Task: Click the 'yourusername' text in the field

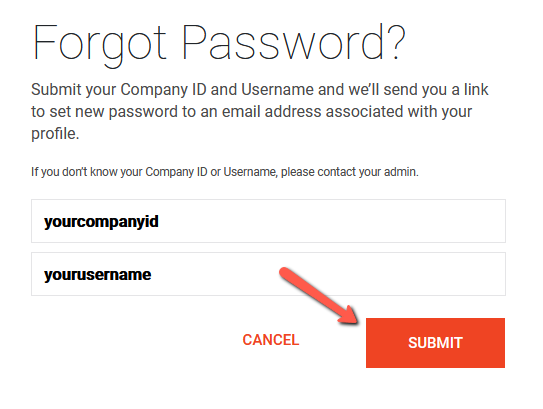Action: [97, 275]
